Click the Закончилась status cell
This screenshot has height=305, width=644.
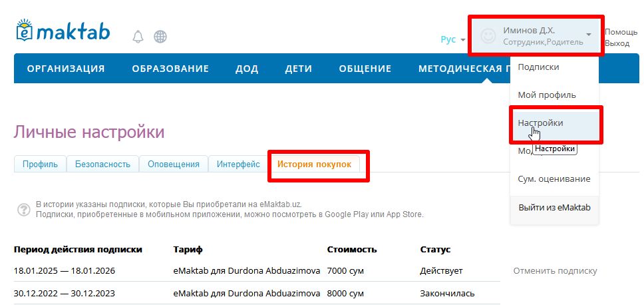pos(447,294)
